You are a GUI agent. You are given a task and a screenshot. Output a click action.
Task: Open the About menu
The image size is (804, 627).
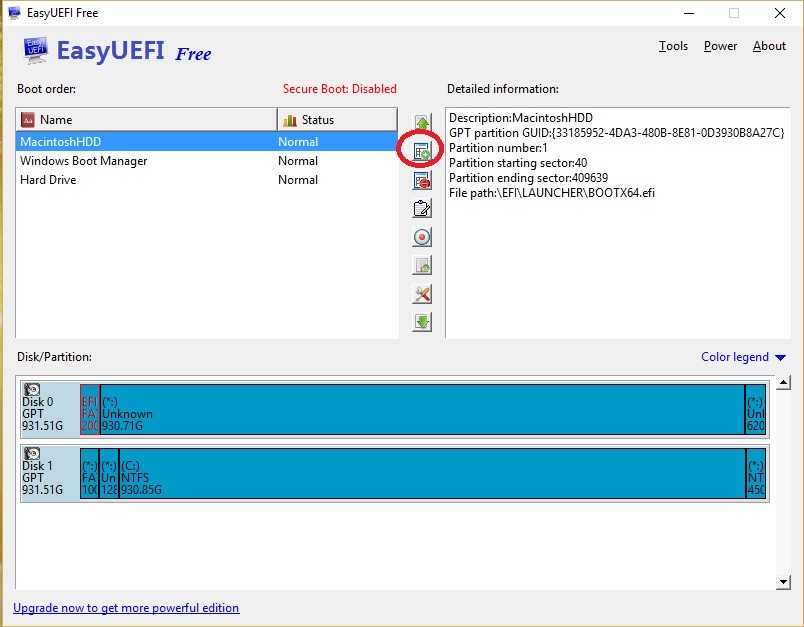tap(769, 46)
